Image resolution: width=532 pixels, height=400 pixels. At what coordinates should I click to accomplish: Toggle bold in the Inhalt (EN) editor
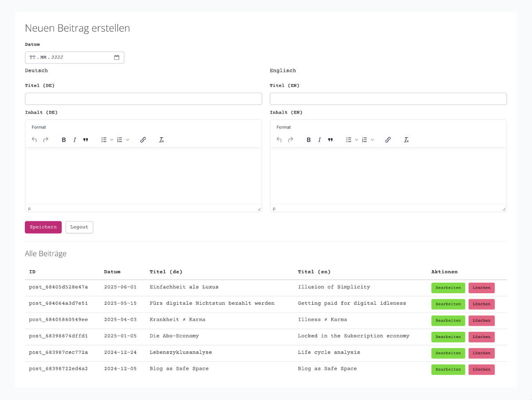(x=309, y=140)
